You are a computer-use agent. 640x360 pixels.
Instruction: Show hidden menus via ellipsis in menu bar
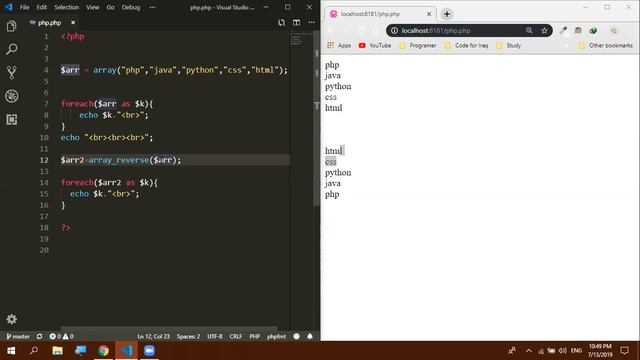coord(152,7)
